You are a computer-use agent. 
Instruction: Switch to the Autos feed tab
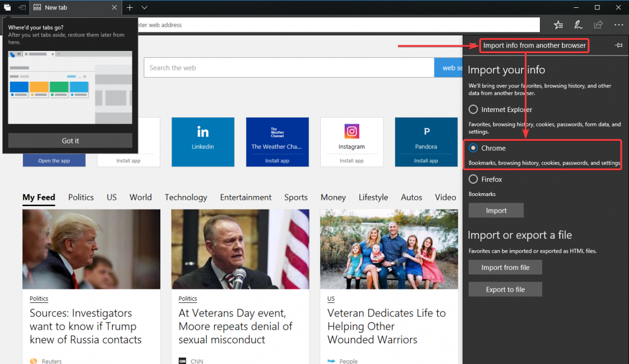[x=411, y=197]
